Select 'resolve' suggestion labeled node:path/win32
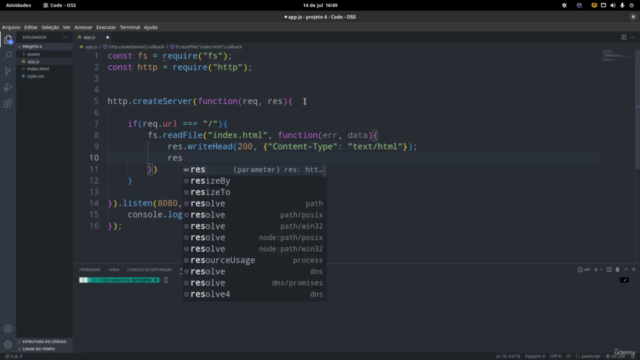640x360 pixels. click(x=254, y=249)
